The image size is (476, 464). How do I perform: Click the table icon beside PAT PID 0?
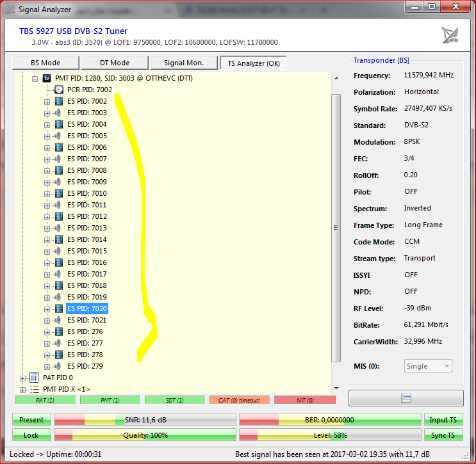tap(35, 378)
